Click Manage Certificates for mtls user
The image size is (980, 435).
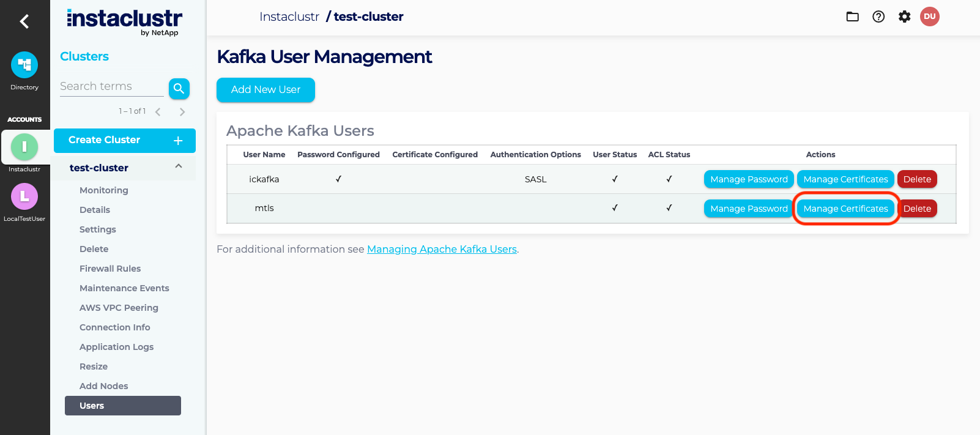pyautogui.click(x=845, y=209)
